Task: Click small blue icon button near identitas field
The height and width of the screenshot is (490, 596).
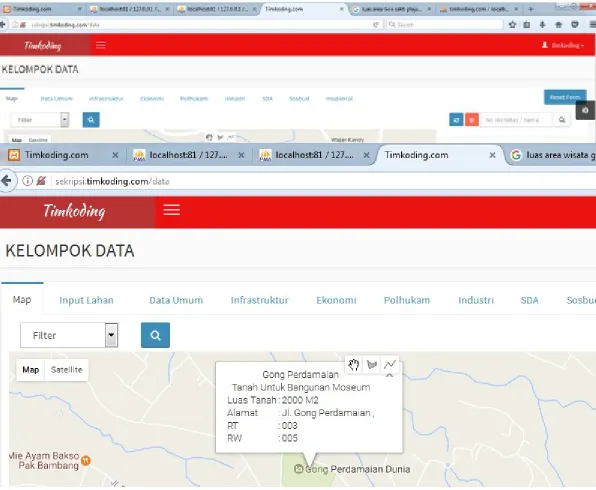Action: tap(456, 120)
